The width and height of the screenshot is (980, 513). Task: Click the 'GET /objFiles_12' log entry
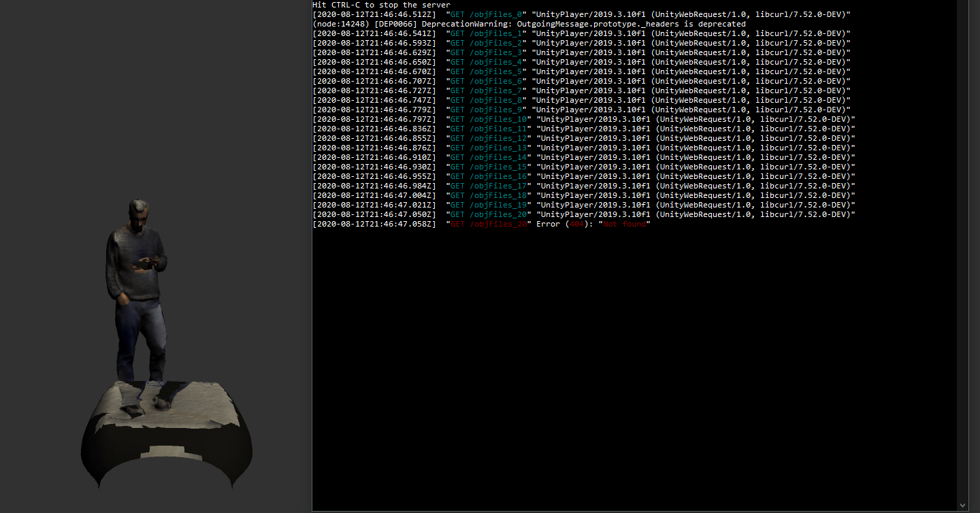click(x=489, y=138)
